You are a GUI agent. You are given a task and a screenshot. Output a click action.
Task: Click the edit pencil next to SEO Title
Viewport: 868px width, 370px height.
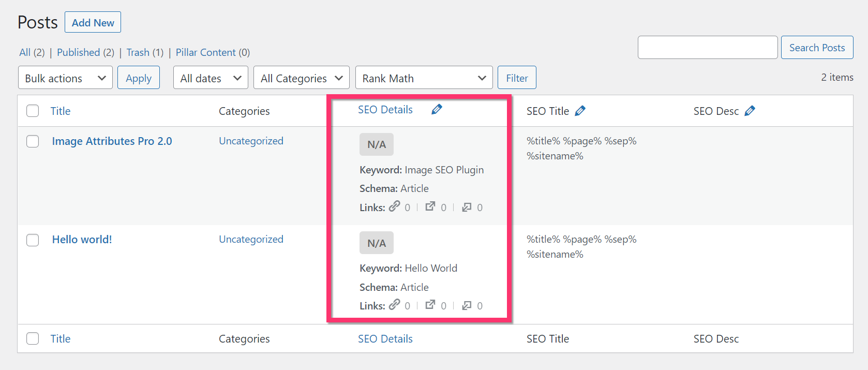pos(580,111)
